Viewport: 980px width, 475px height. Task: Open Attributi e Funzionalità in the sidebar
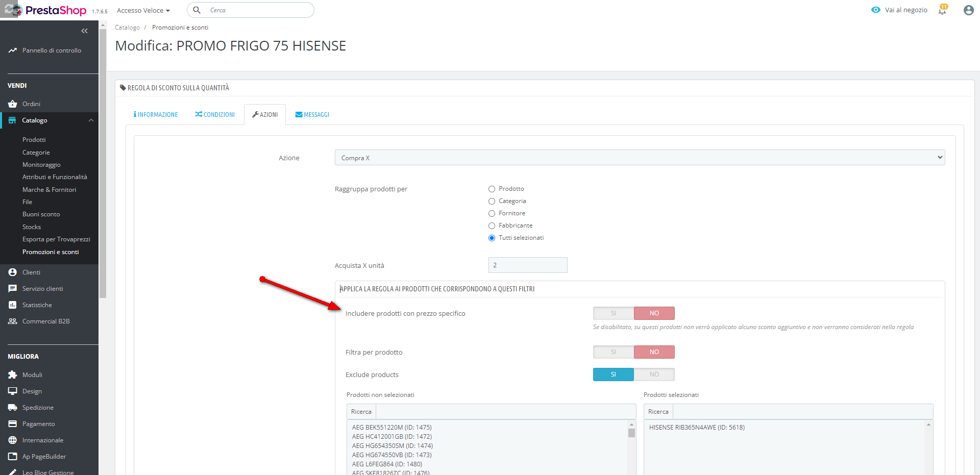coord(55,177)
